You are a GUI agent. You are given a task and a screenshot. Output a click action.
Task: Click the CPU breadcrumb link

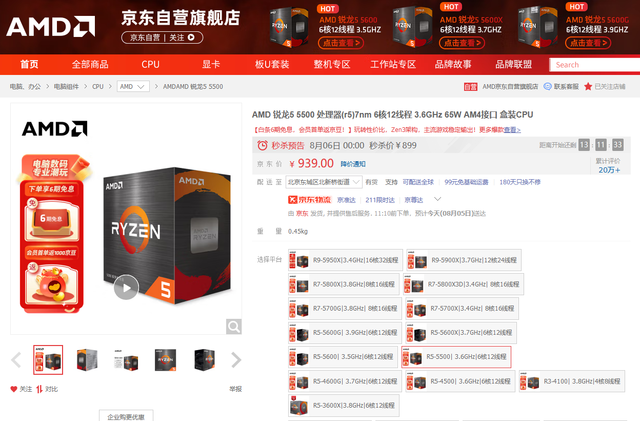tap(98, 87)
